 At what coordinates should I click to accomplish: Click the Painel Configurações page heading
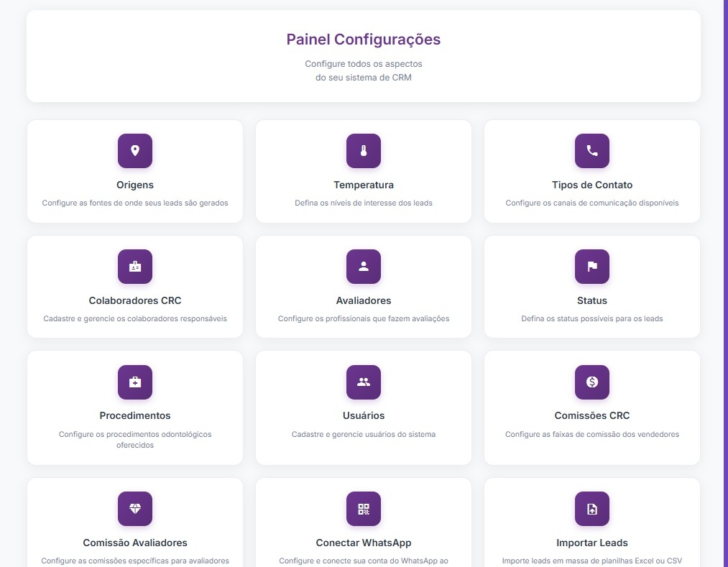(364, 40)
